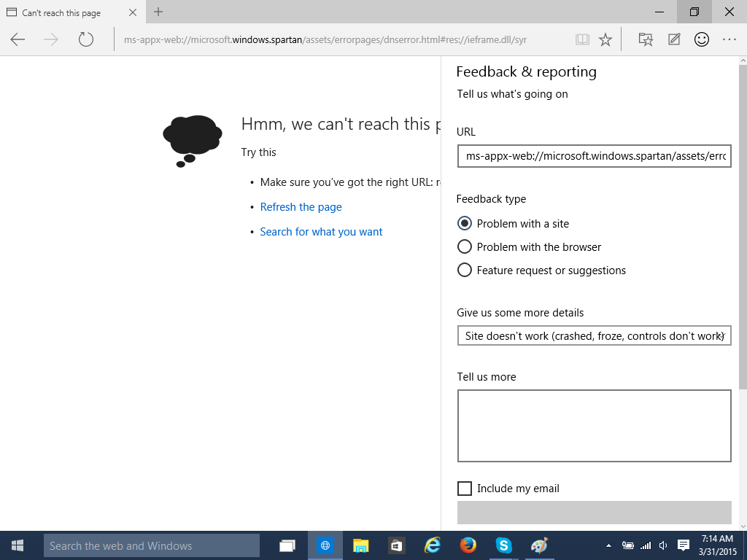Screen dimensions: 747x560
Task: Open Internet Explorer from taskbar
Action: coord(432,545)
